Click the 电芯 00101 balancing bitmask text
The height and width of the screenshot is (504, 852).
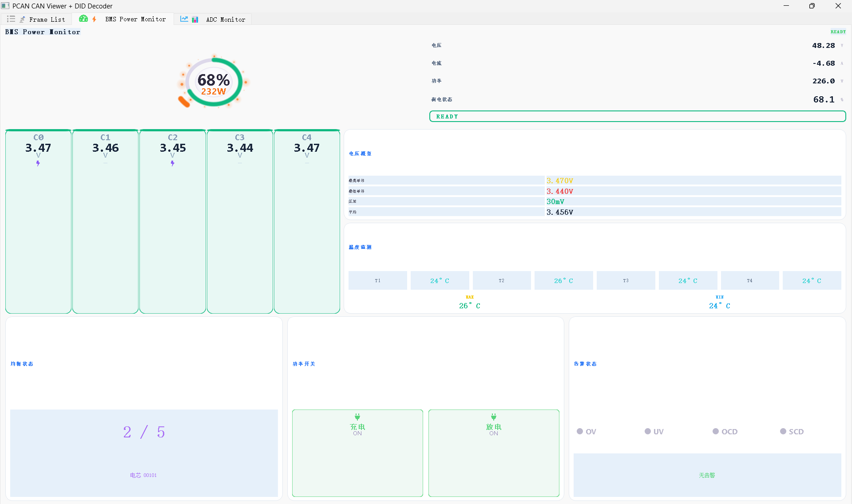[x=143, y=475]
